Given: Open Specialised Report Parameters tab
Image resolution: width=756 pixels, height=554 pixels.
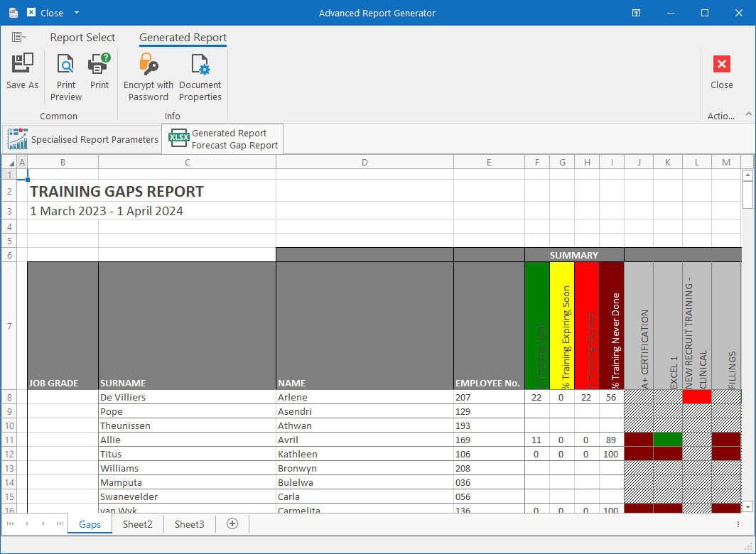Looking at the screenshot, I should [x=82, y=139].
